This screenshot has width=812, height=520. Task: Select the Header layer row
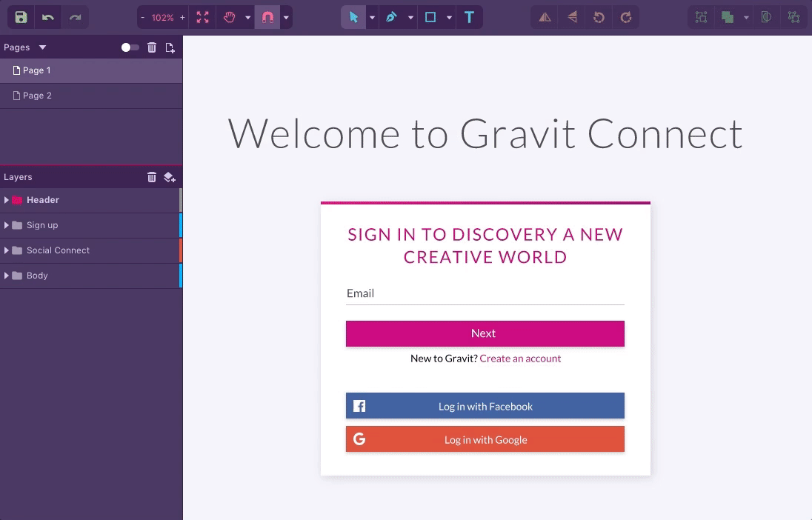tap(90, 200)
